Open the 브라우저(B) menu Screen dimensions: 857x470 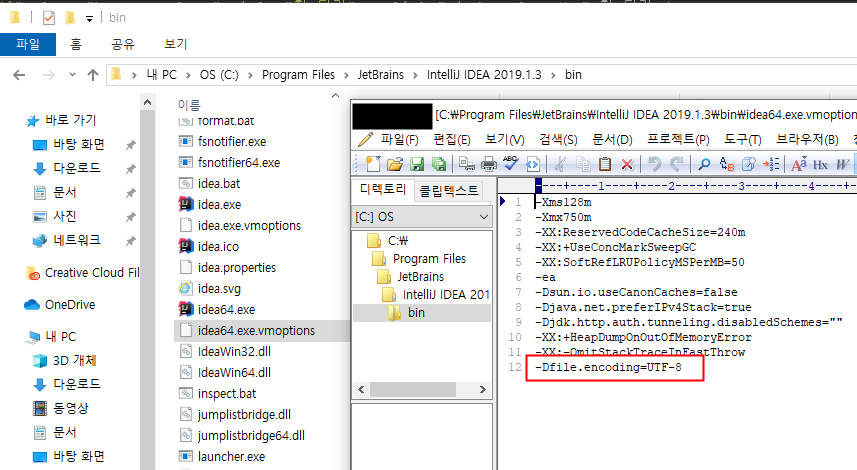[x=807, y=140]
